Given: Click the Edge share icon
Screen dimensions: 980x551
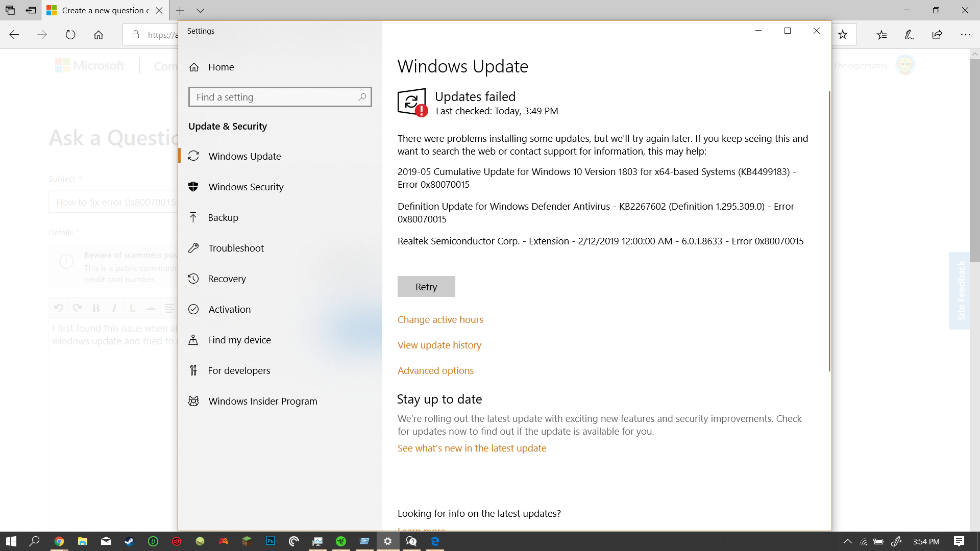Looking at the screenshot, I should [937, 35].
